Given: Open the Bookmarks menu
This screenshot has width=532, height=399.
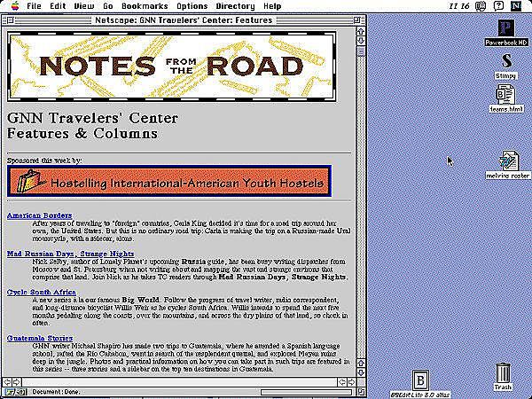Looking at the screenshot, I should pyautogui.click(x=145, y=6).
